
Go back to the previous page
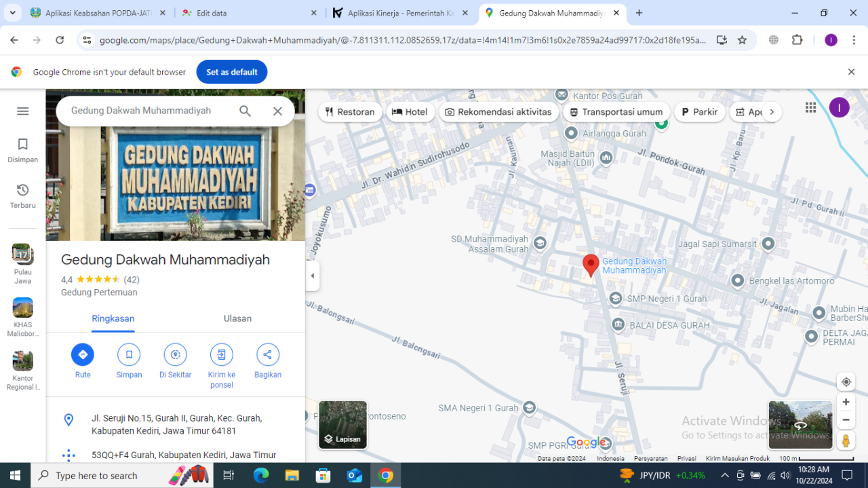pyautogui.click(x=14, y=40)
